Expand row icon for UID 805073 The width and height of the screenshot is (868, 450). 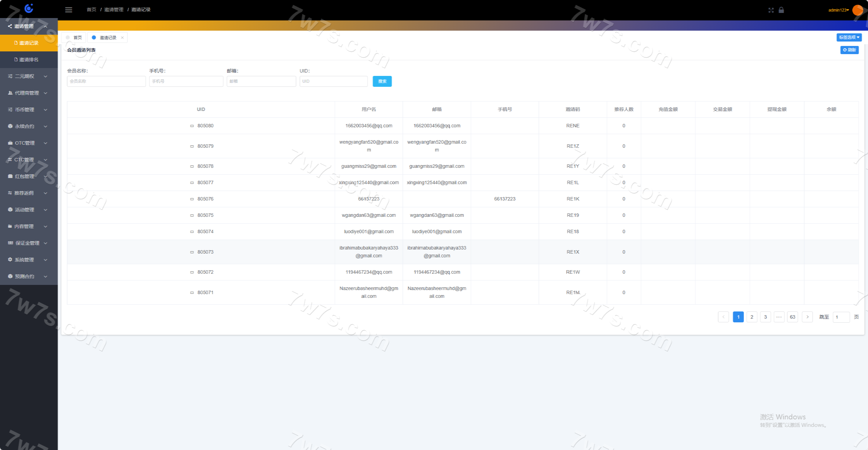coord(192,252)
